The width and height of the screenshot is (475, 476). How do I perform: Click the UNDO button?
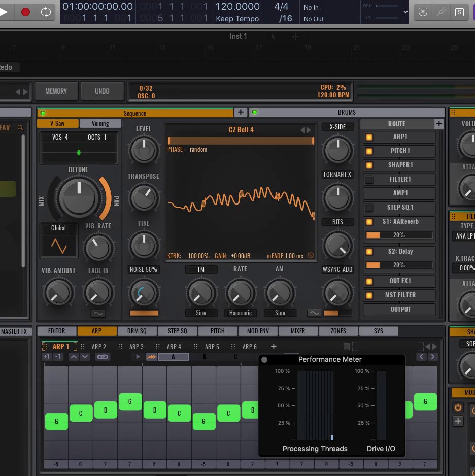102,91
